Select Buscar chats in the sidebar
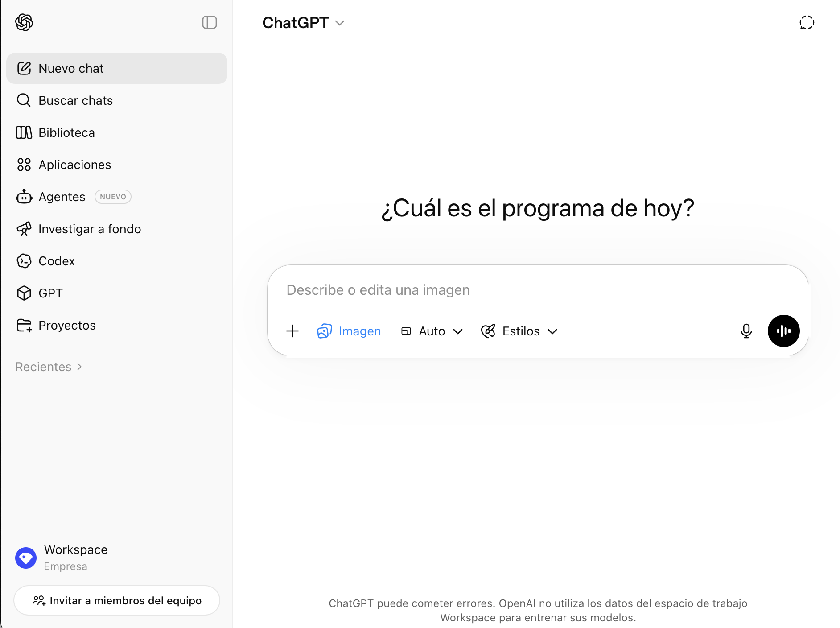The image size is (840, 628). pos(75,100)
